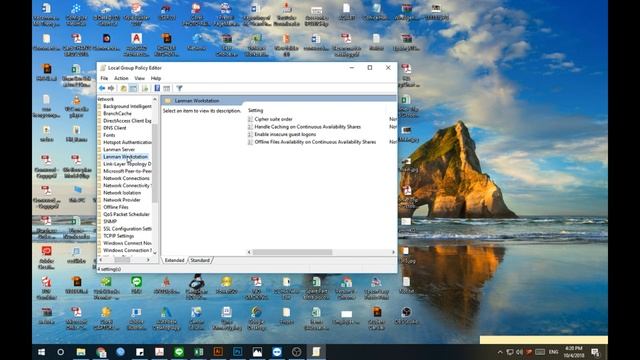Viewport: 640px width, 360px height.
Task: Click the tree pane scroll-up arrow
Action: click(155, 99)
